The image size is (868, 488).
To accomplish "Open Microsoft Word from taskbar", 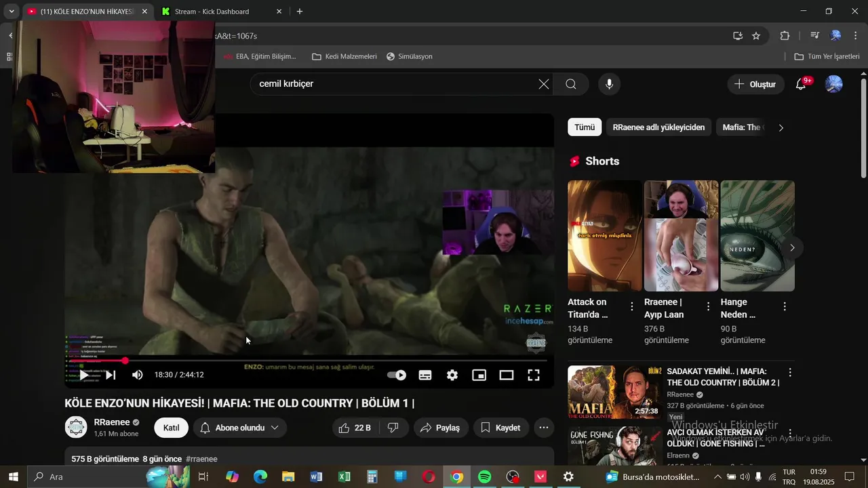I will click(x=316, y=477).
